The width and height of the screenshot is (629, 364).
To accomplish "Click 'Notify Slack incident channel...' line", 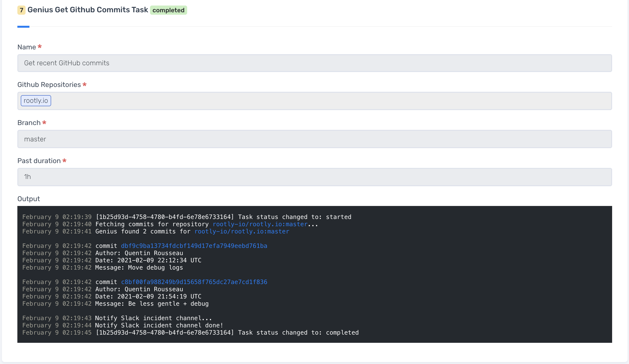I will coord(117,318).
